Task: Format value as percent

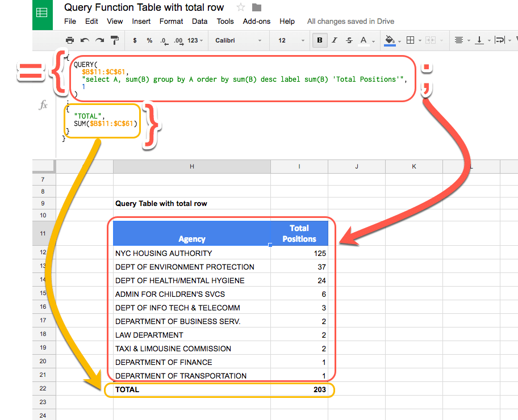Action: tap(149, 40)
